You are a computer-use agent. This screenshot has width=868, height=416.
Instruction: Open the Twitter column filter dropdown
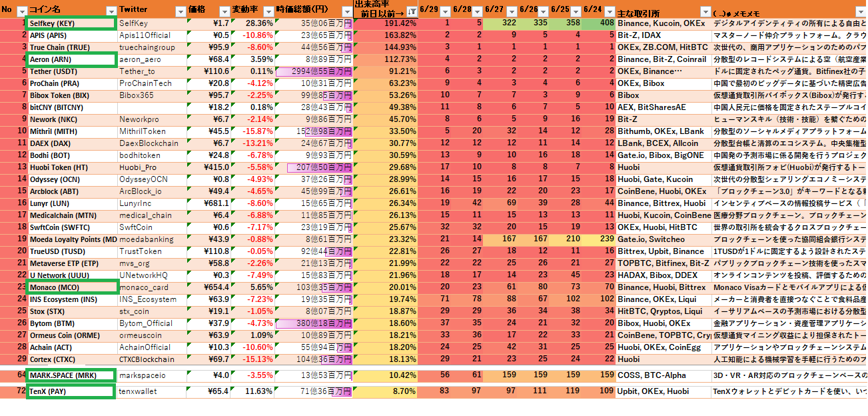tap(180, 11)
